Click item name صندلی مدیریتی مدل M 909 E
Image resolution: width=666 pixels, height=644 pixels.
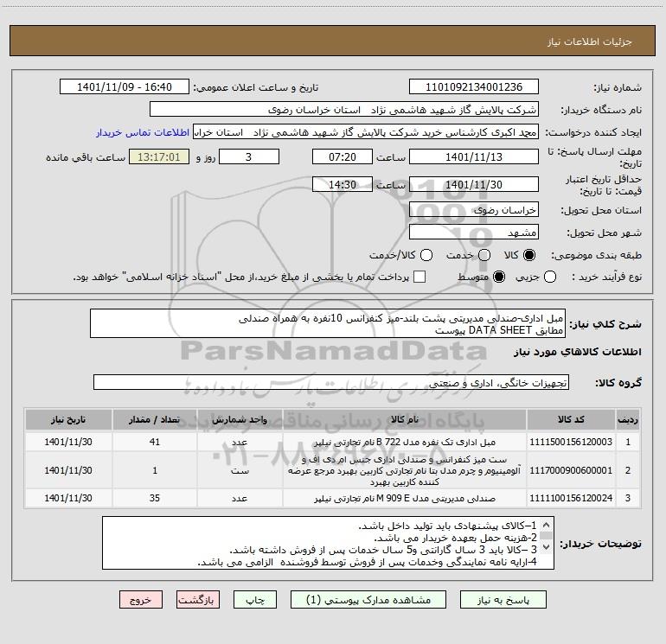[x=405, y=498]
